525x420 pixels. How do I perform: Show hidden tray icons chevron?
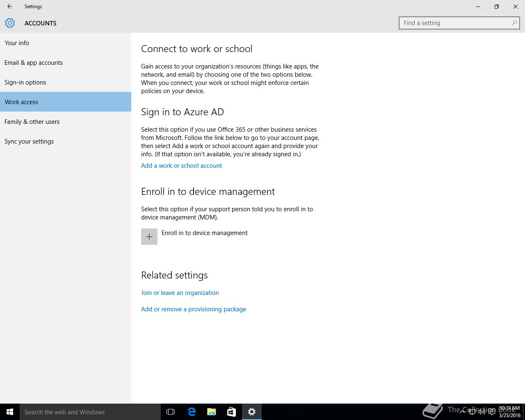click(x=462, y=412)
